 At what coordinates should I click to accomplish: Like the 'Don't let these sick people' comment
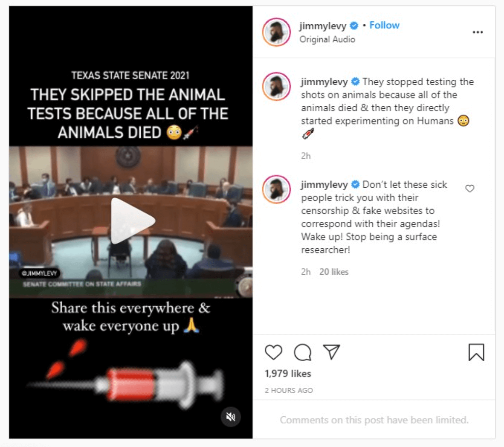470,189
